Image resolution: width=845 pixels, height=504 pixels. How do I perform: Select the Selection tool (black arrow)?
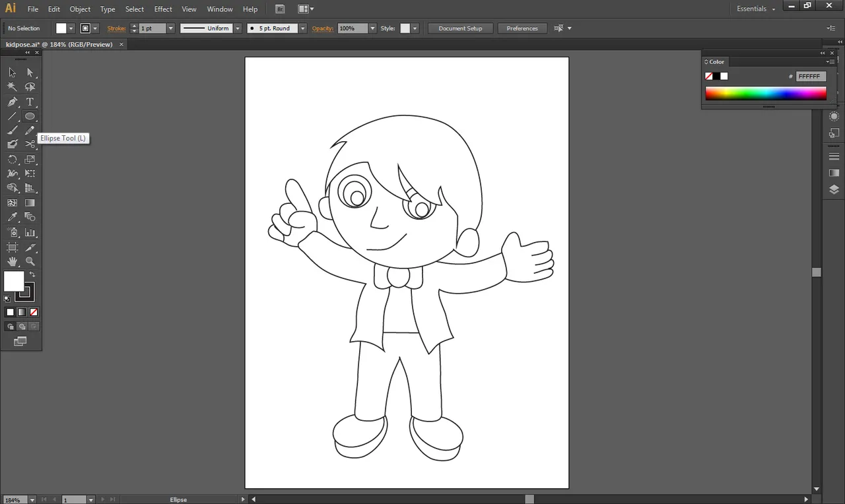[12, 73]
